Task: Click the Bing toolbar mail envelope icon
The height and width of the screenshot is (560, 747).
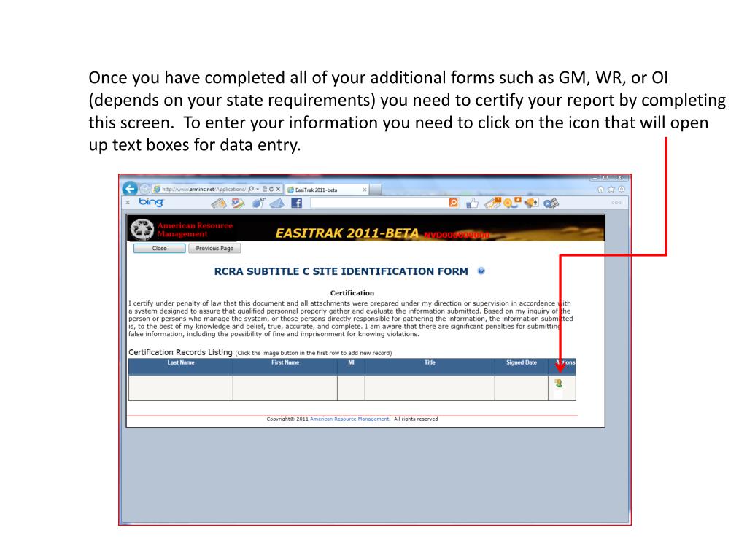Action: (277, 203)
